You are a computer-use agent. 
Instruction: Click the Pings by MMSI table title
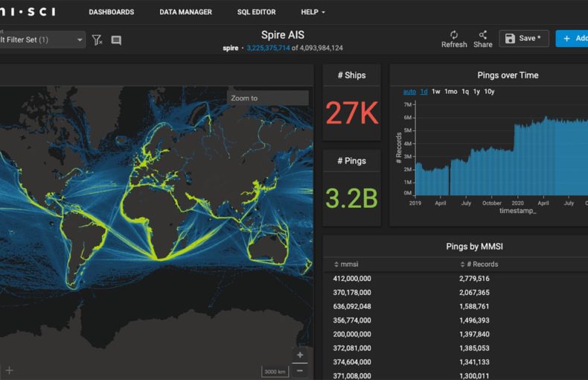pos(474,247)
